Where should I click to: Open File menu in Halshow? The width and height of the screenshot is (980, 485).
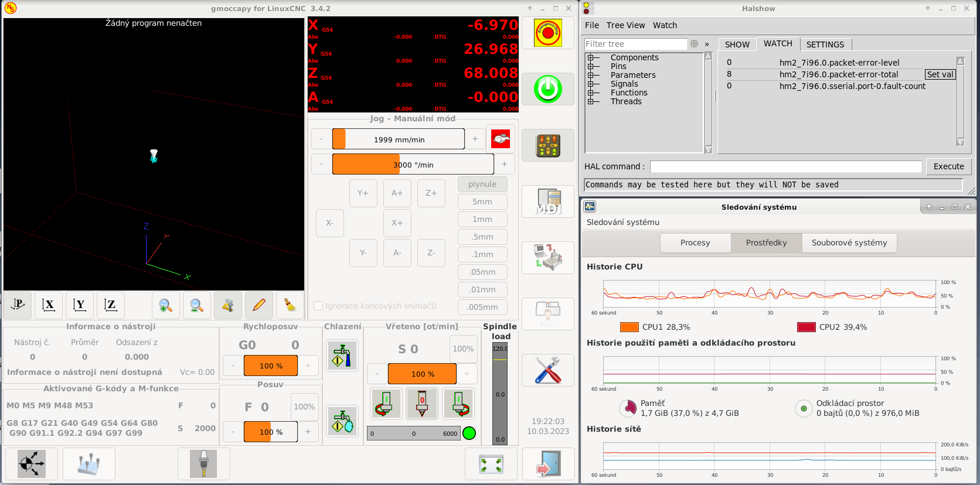pos(592,25)
